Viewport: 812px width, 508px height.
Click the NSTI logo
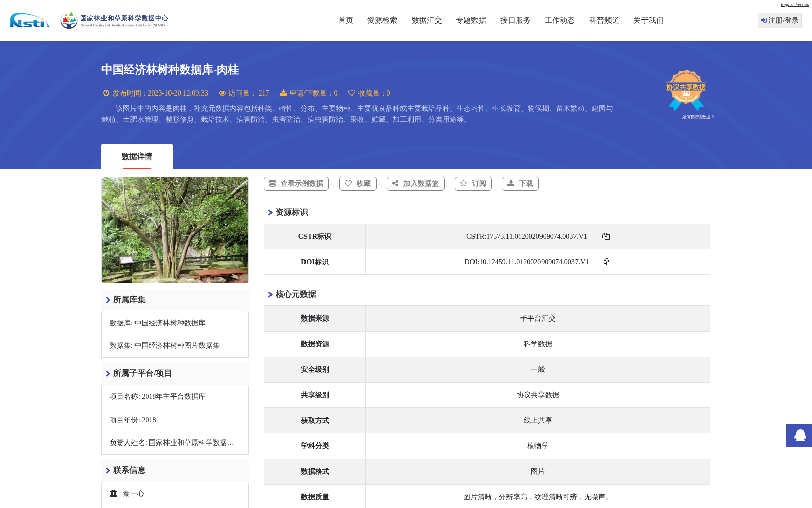[29, 20]
